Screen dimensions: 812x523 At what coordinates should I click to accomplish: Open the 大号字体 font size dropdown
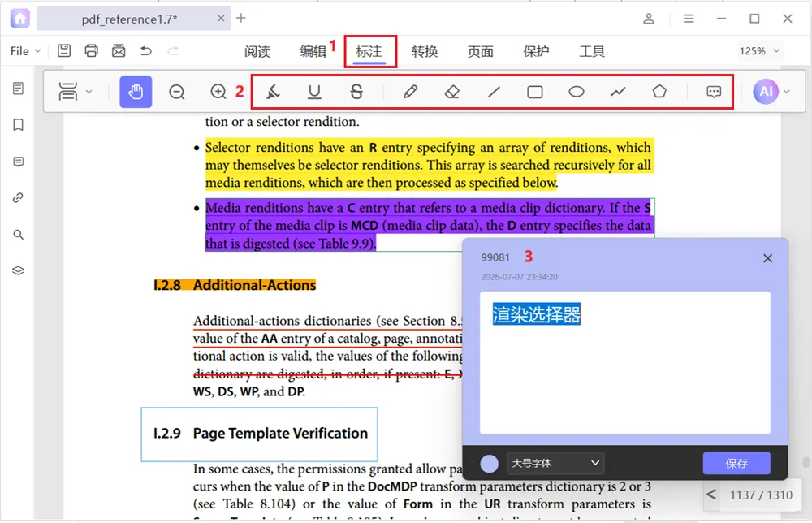[x=555, y=463]
